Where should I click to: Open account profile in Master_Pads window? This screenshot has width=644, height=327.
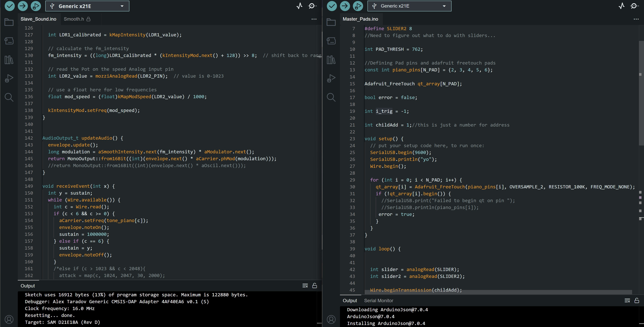(x=331, y=319)
